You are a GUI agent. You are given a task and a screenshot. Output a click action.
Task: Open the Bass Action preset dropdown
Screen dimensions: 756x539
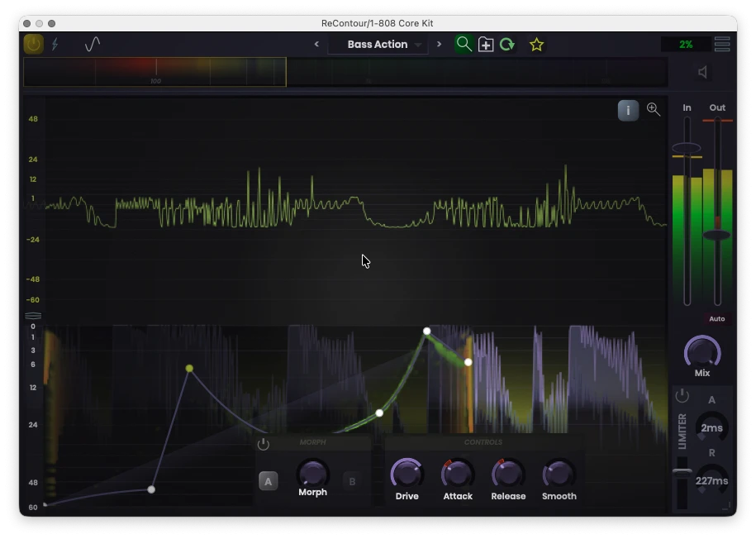378,45
